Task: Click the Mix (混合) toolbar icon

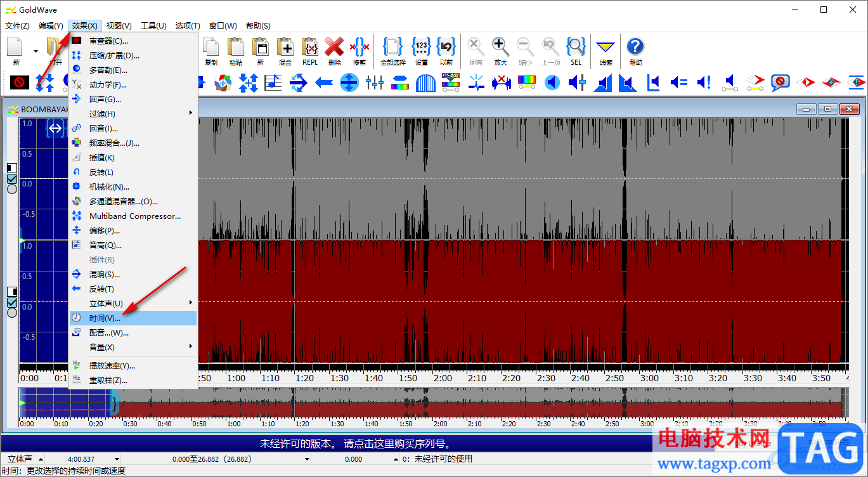Action: point(285,48)
